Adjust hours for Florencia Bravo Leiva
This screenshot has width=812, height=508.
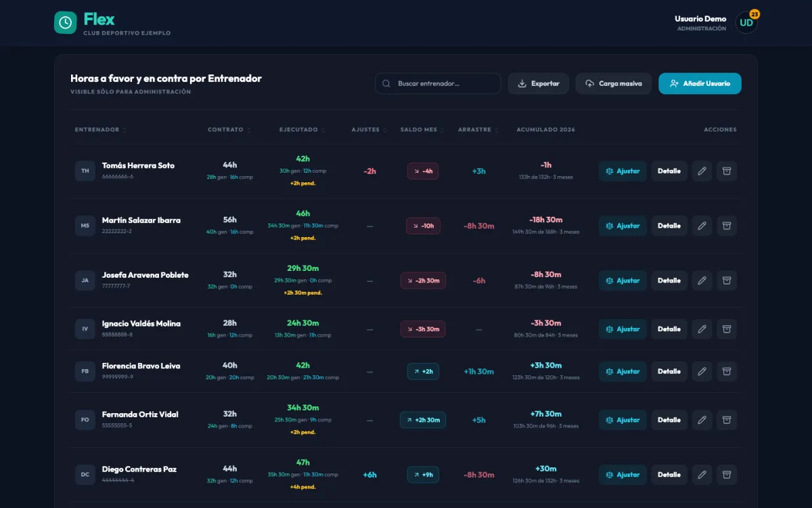pyautogui.click(x=623, y=371)
